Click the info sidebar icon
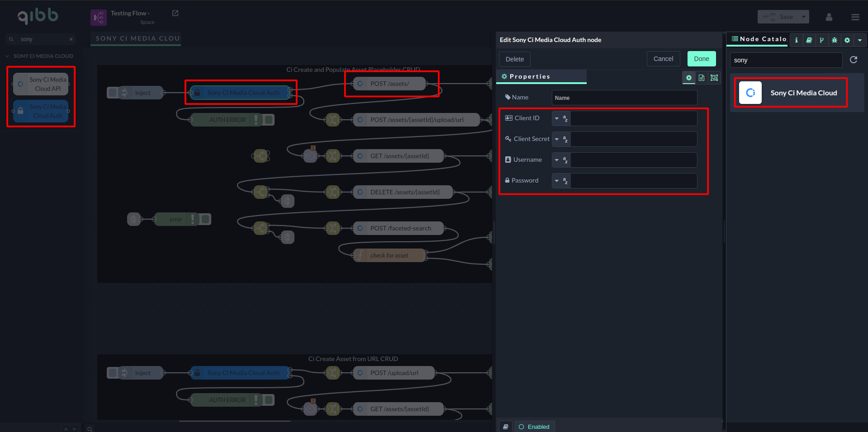 797,40
